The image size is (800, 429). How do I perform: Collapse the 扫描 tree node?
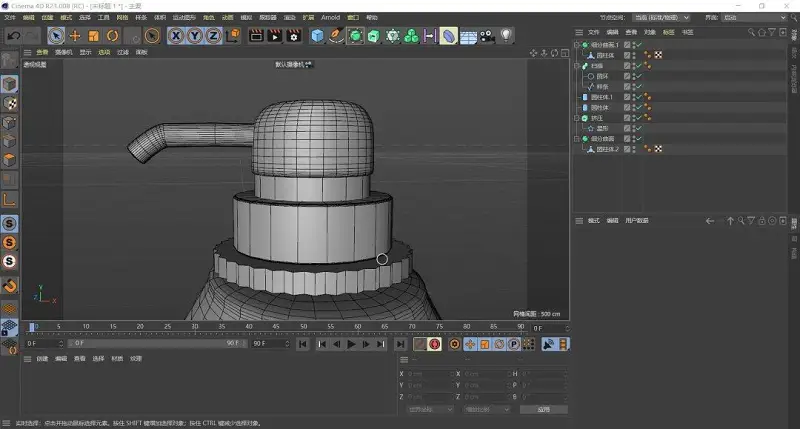click(577, 66)
